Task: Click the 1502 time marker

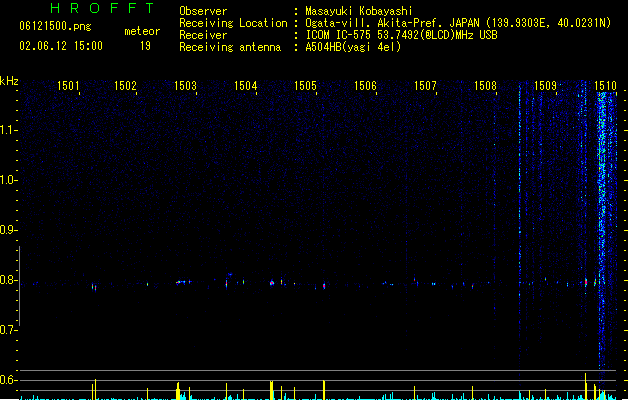Action: click(x=126, y=86)
